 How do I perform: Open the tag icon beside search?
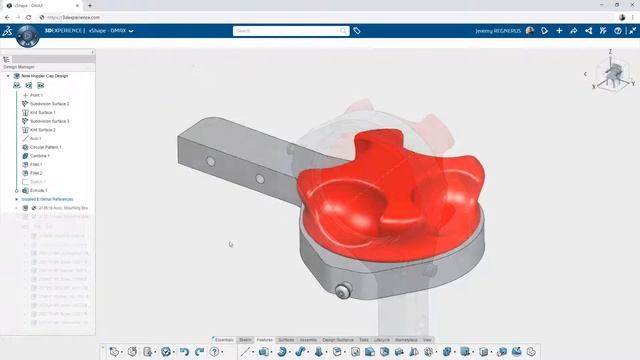point(357,31)
